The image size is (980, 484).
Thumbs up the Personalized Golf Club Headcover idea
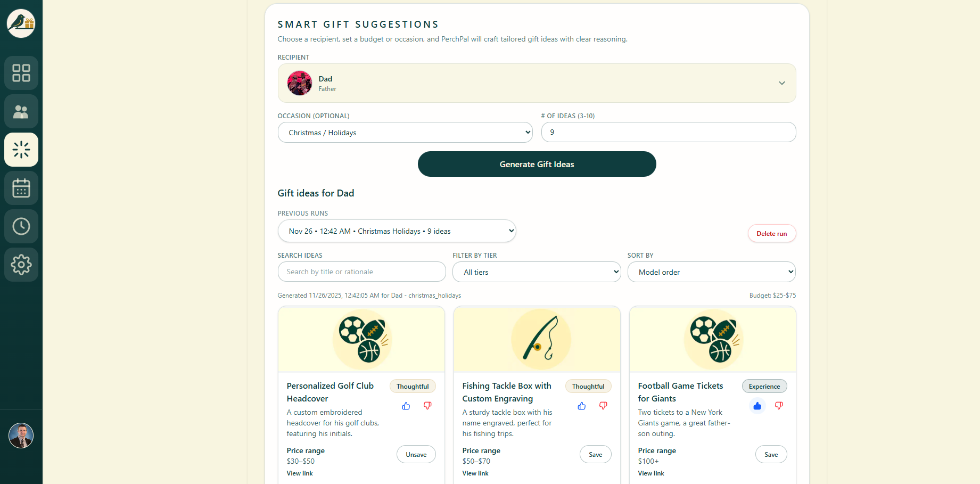click(406, 406)
